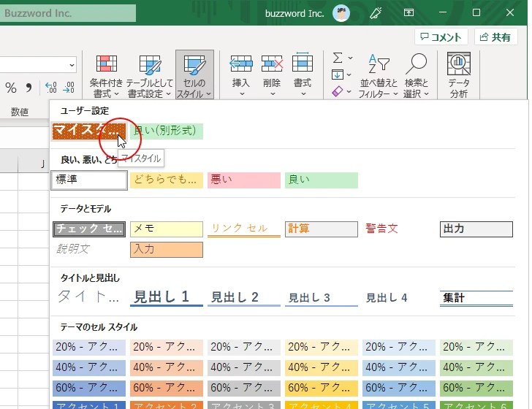
Task: Open the Conditional Formatting (条件付き書式) menu
Action: pyautogui.click(x=106, y=75)
